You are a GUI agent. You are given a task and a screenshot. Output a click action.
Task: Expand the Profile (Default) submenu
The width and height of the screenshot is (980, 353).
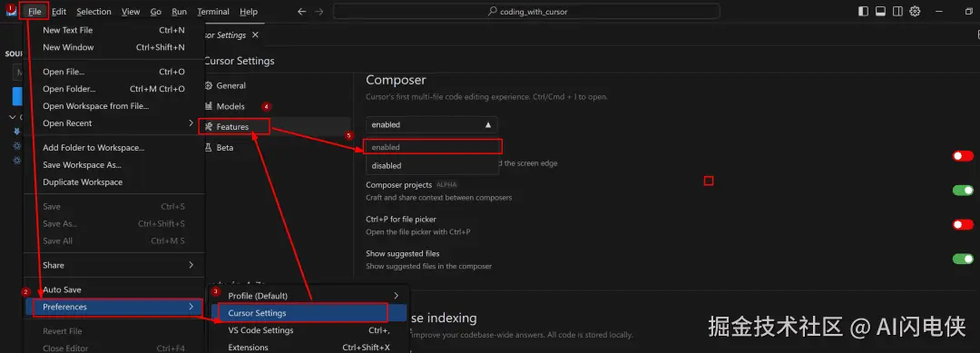[396, 296]
